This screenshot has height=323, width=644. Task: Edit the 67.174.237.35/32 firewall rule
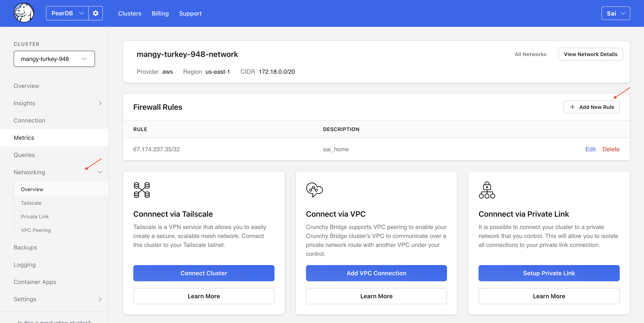tap(590, 149)
